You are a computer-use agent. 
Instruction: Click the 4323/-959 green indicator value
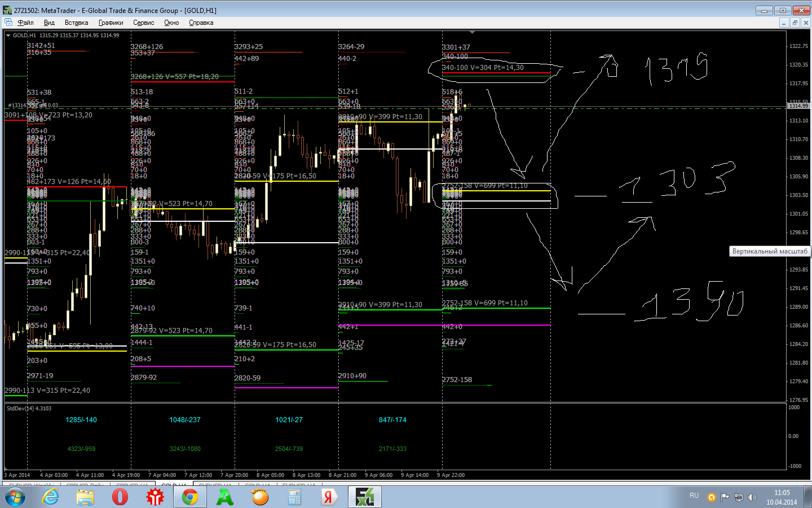click(x=81, y=449)
